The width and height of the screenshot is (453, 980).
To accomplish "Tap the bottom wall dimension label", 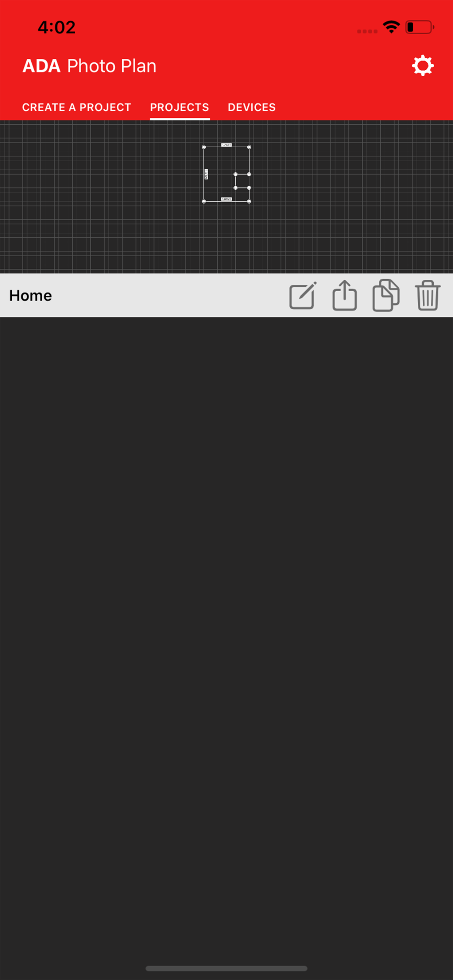I will point(226,199).
